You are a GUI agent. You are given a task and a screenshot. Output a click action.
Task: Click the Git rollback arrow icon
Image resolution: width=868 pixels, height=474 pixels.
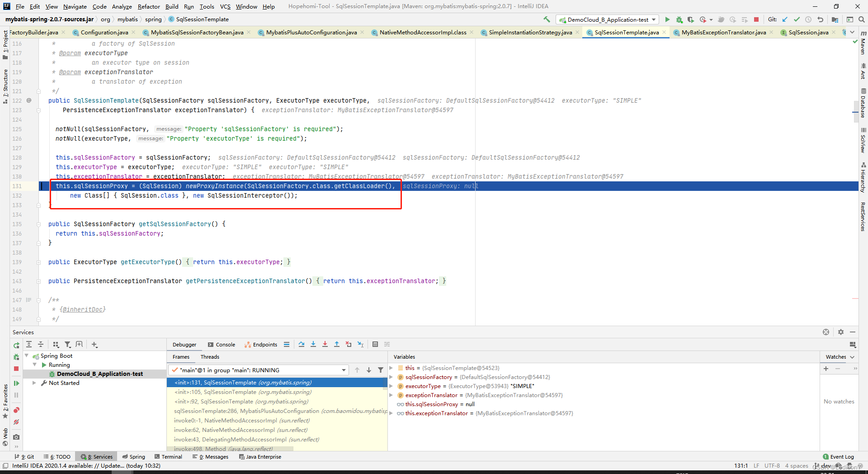pos(820,19)
